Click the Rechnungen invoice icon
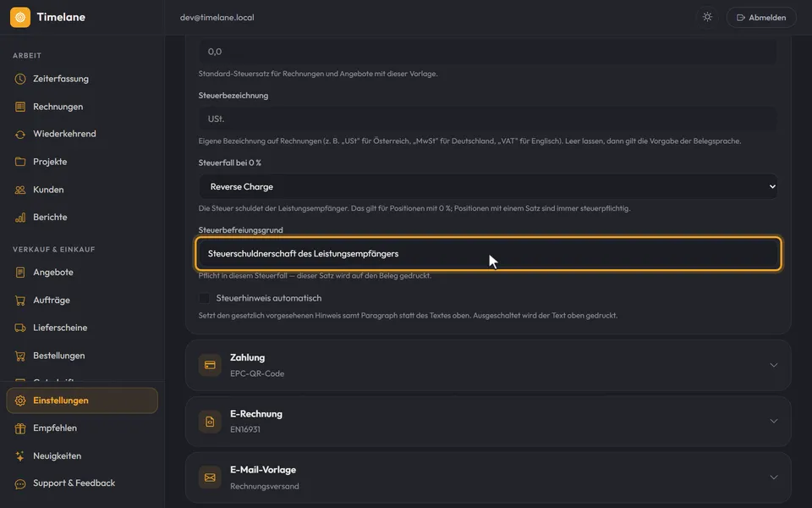The height and width of the screenshot is (508, 812). pyautogui.click(x=20, y=107)
